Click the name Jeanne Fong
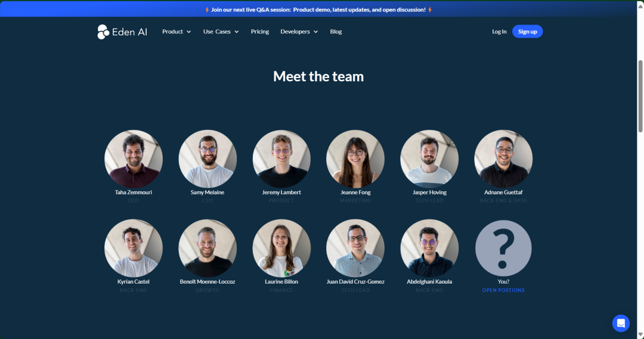The width and height of the screenshot is (644, 339). 355,192
